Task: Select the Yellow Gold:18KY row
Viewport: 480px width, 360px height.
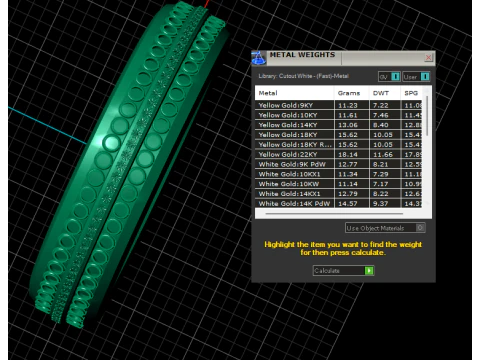Action: tap(338, 135)
